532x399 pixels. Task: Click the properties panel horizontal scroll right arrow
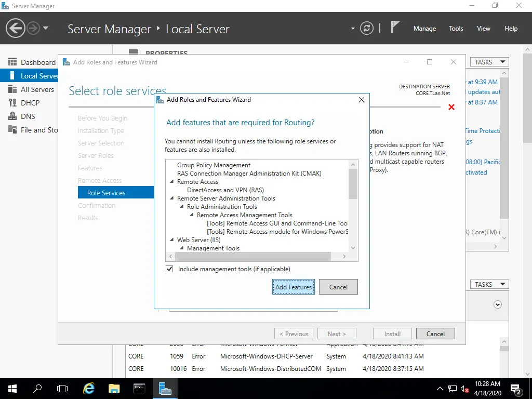(495, 247)
